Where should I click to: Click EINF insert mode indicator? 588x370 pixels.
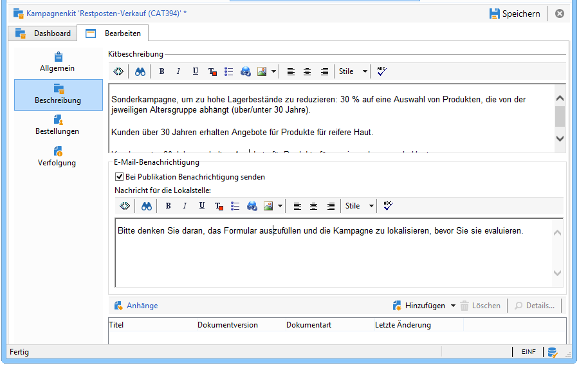(528, 352)
